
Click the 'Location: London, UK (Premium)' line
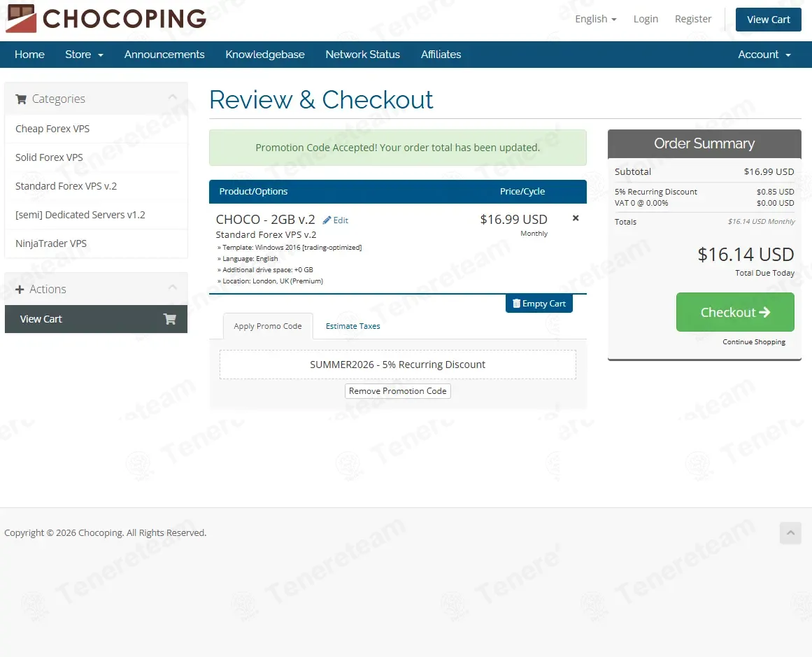(271, 281)
